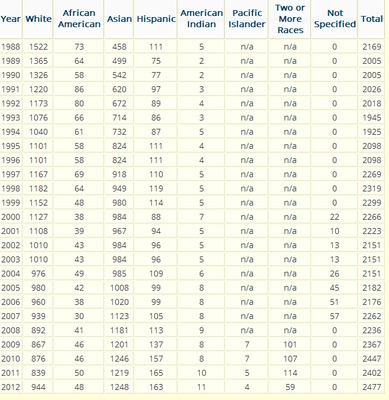This screenshot has width=389, height=400.
Task: Select the year 1994 cell
Action: pos(11,132)
